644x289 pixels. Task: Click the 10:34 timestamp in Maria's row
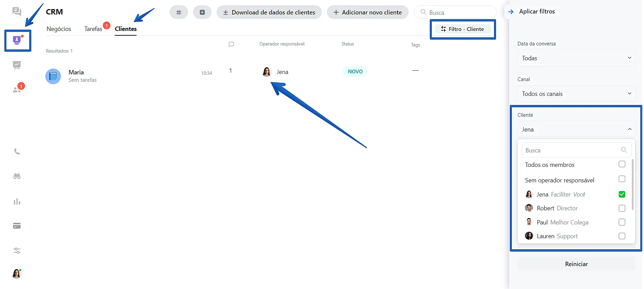click(206, 73)
